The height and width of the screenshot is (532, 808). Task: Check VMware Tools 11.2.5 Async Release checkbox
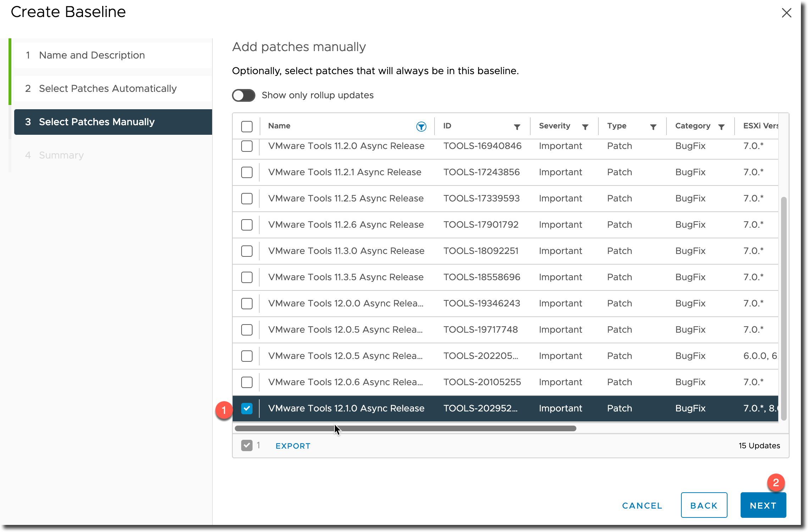(x=247, y=199)
